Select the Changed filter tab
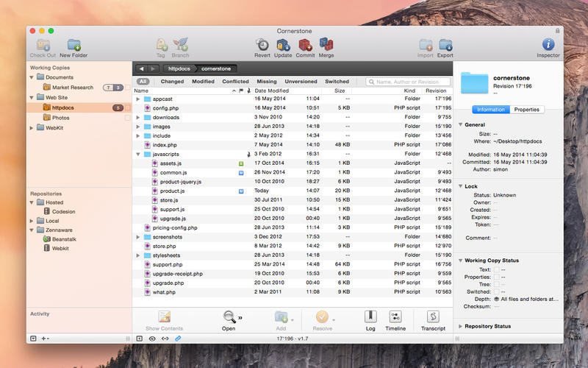This screenshot has height=368, width=588. click(172, 82)
